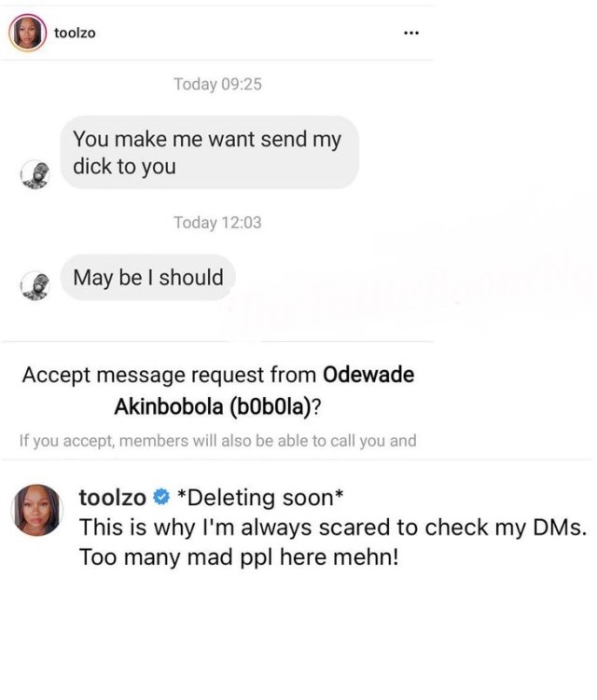Tap toolzo's profile picture in the header
The height and width of the screenshot is (700, 597).
pyautogui.click(x=26, y=34)
